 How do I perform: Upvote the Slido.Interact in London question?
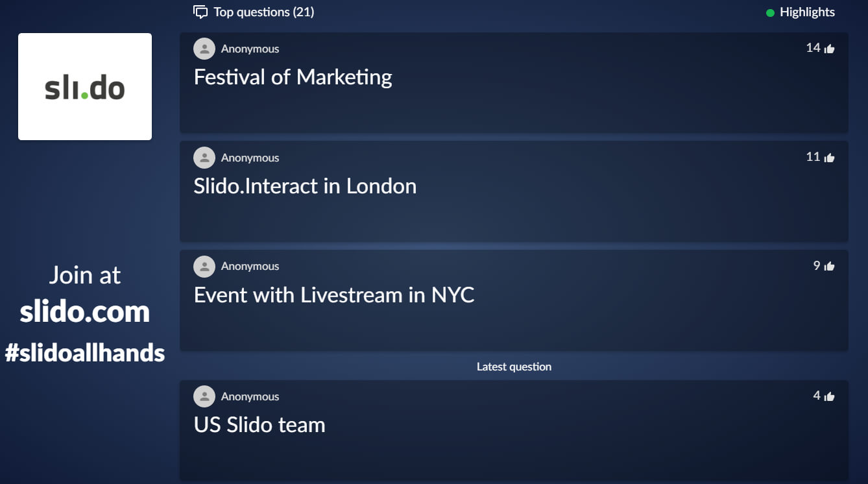(829, 158)
